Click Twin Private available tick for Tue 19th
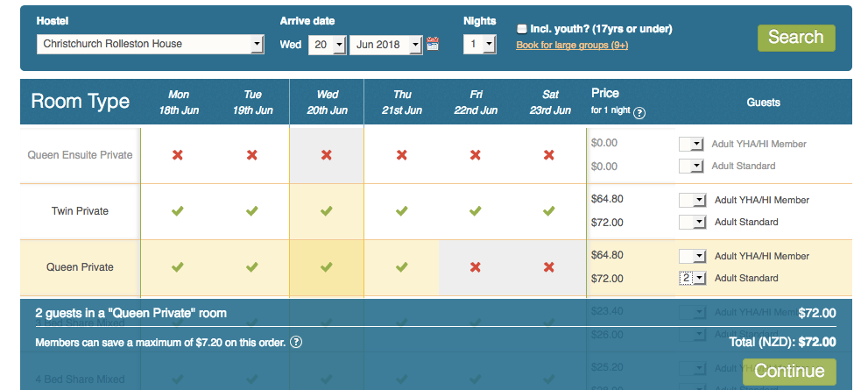This screenshot has width=868, height=390. click(x=252, y=211)
